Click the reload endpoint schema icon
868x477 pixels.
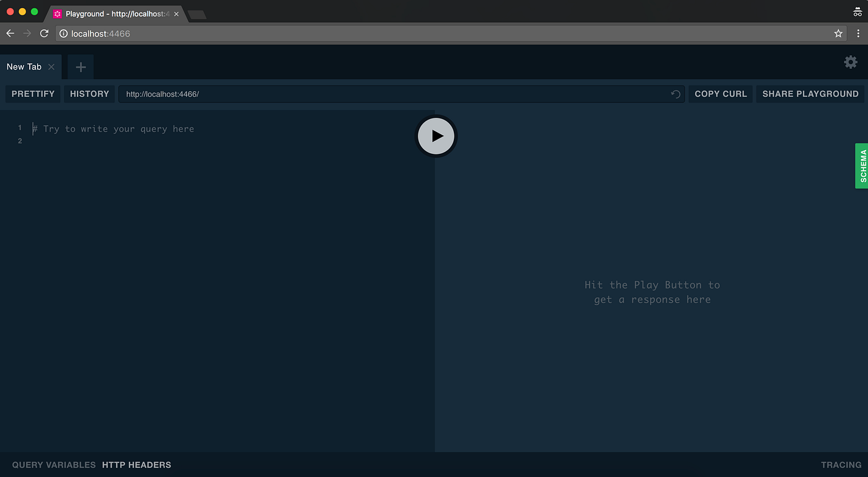[675, 94]
